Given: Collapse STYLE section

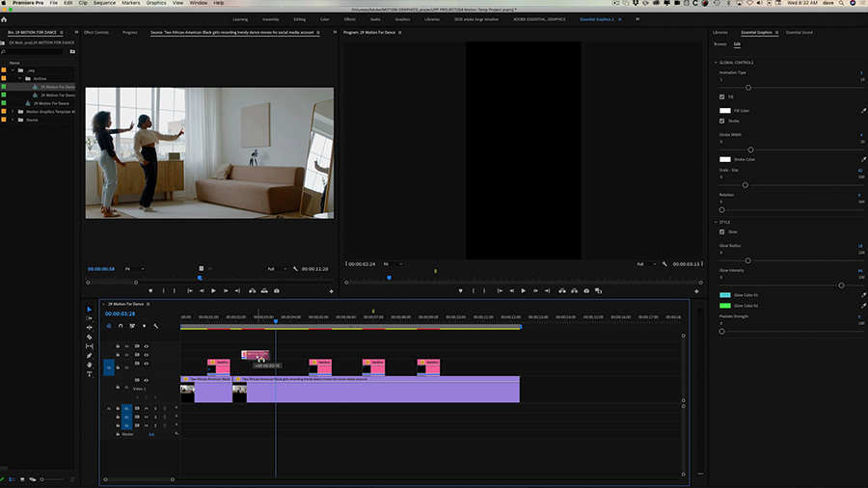Looking at the screenshot, I should 716,222.
